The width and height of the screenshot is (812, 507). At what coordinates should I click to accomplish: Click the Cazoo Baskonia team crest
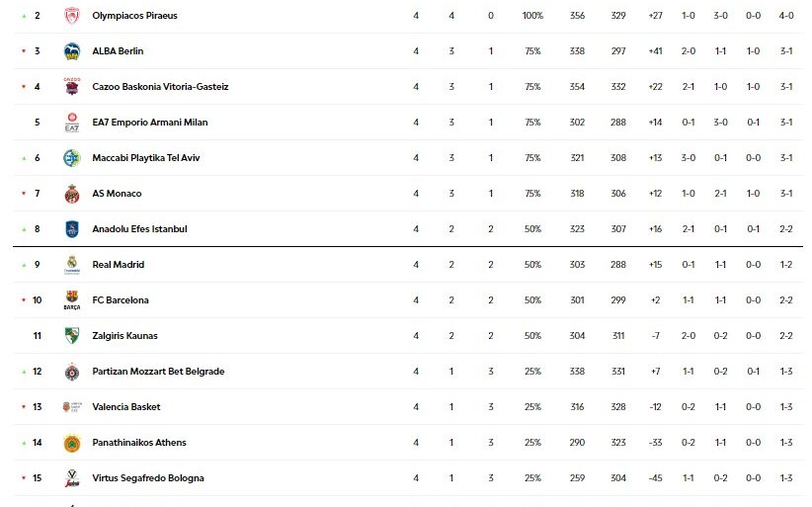coord(71,87)
